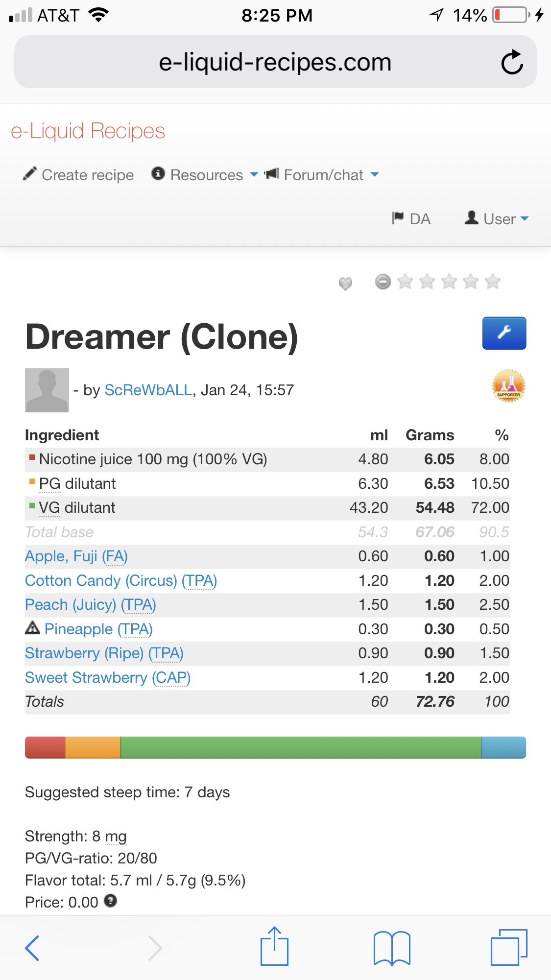Screen dimensions: 551x980
Task: Tap the Safari reload page icon
Action: (x=512, y=62)
